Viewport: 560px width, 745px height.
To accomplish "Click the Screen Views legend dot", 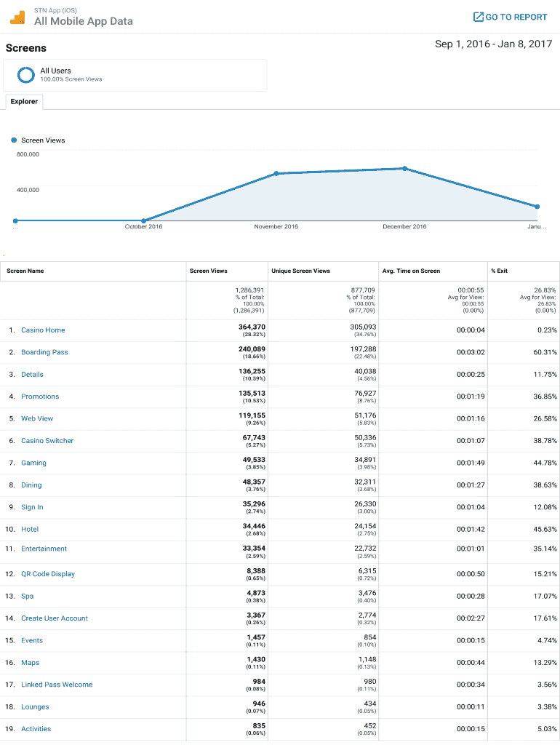I will coord(14,140).
